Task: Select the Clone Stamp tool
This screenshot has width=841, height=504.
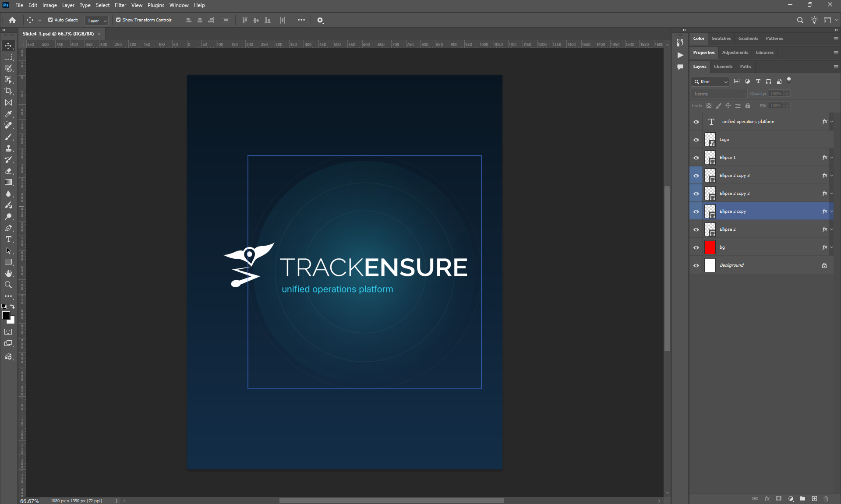Action: 8,148
